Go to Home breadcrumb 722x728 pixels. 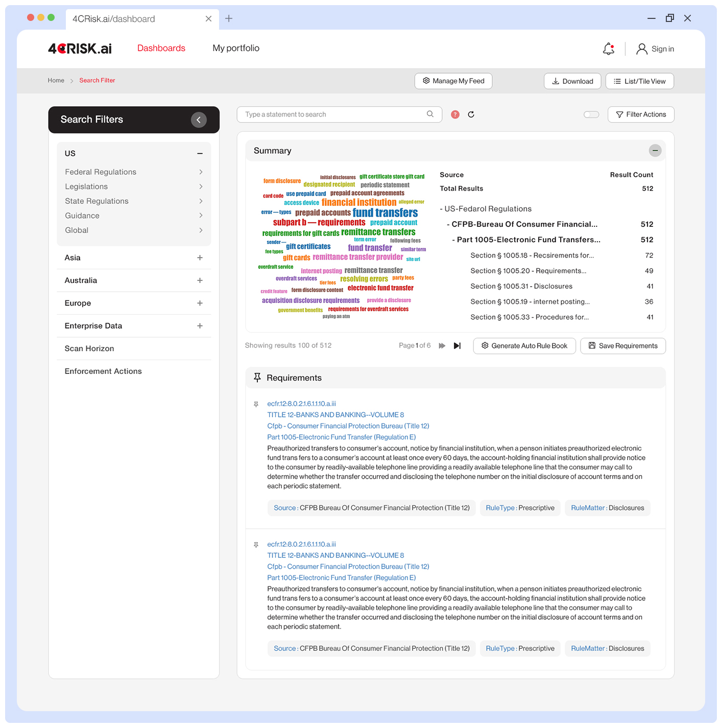click(x=56, y=80)
